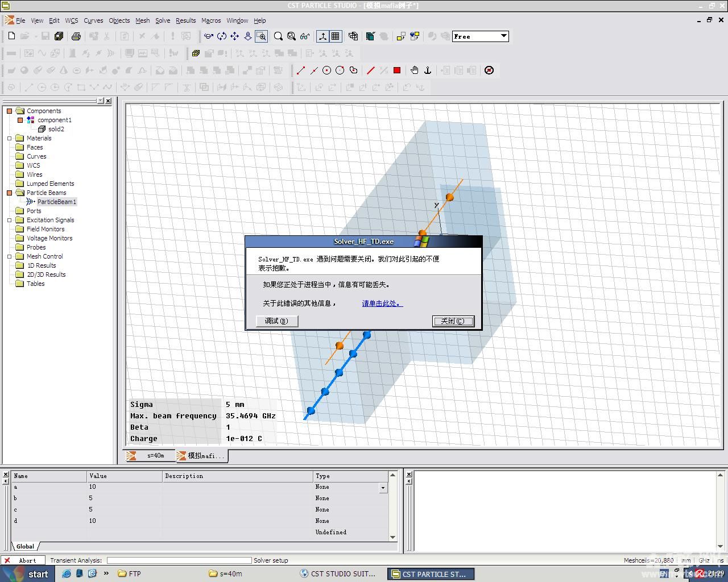
Task: Click the 调试(B) debug button
Action: click(276, 321)
